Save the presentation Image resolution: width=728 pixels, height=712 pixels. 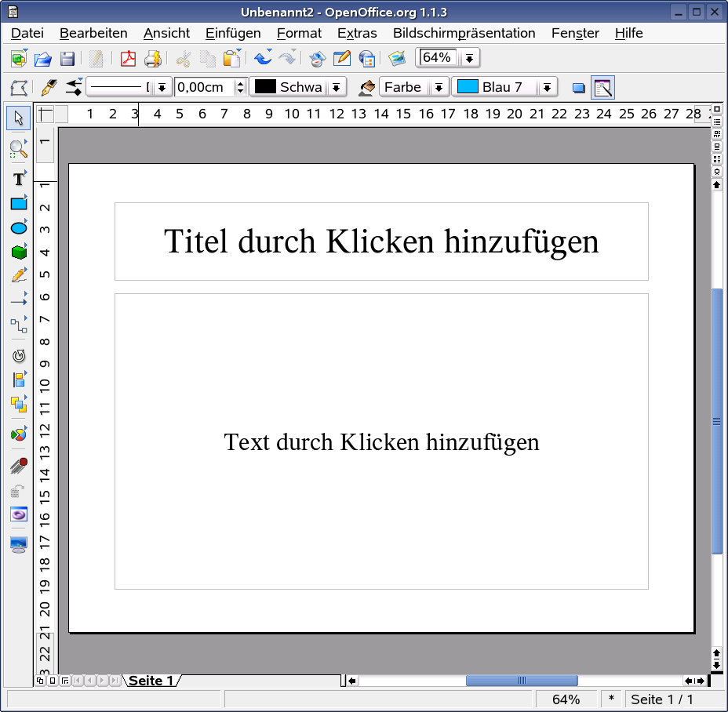(67, 58)
